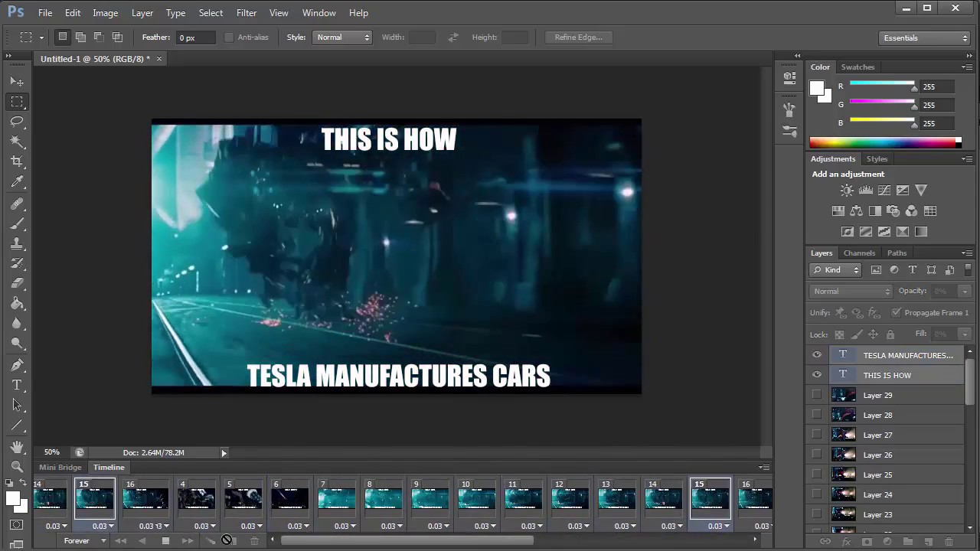Screen dimensions: 980x551
Task: Open the Window menu
Action: pyautogui.click(x=318, y=13)
